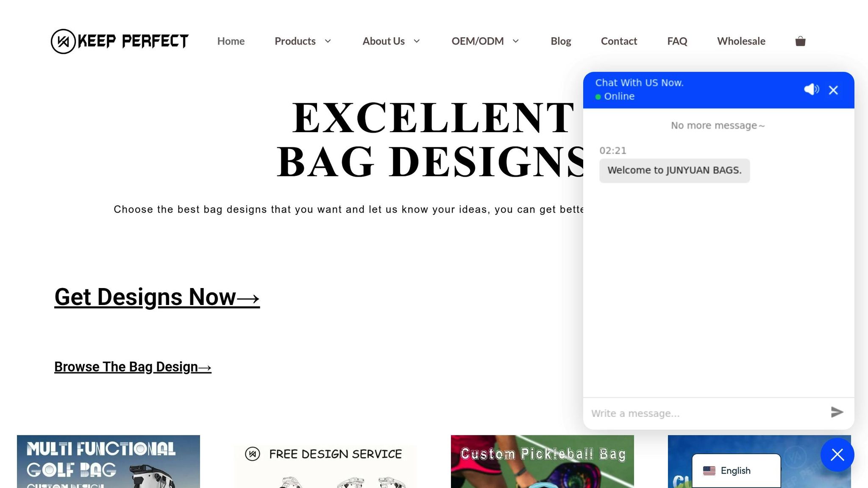
Task: Open the Multi Functional Golf Bag thumbnail
Action: click(x=108, y=461)
